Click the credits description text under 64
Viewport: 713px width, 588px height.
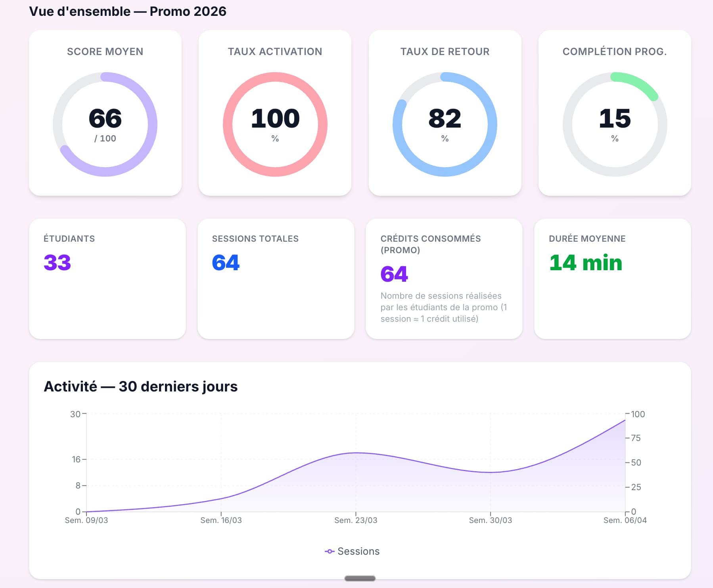click(x=444, y=307)
